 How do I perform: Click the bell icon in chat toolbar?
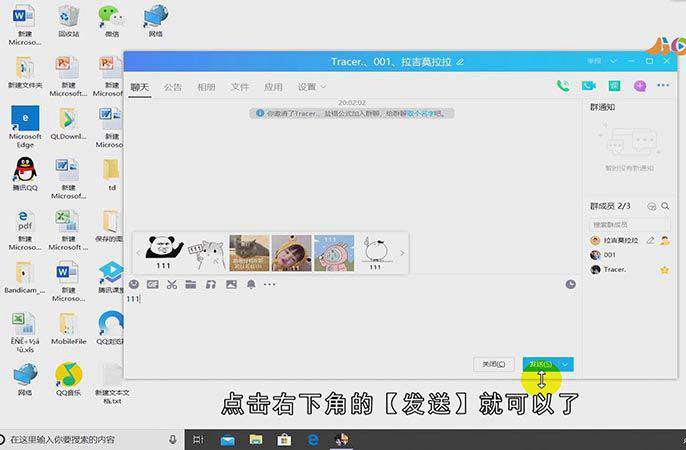(251, 285)
